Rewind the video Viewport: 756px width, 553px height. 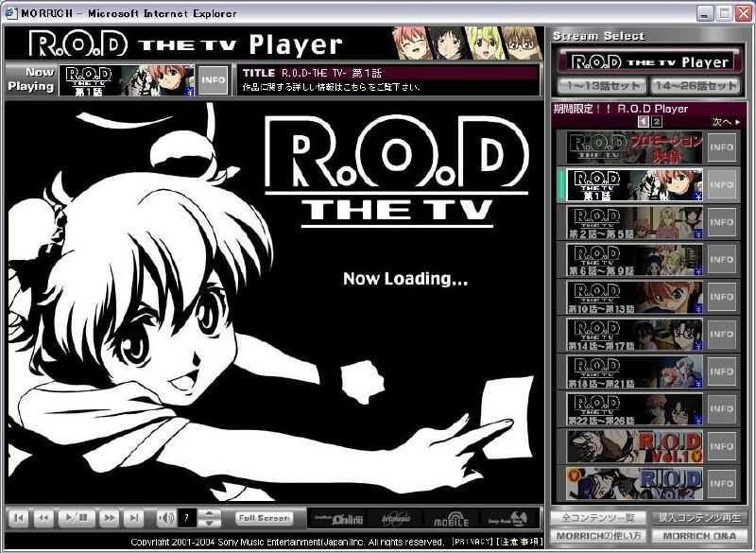[43, 518]
